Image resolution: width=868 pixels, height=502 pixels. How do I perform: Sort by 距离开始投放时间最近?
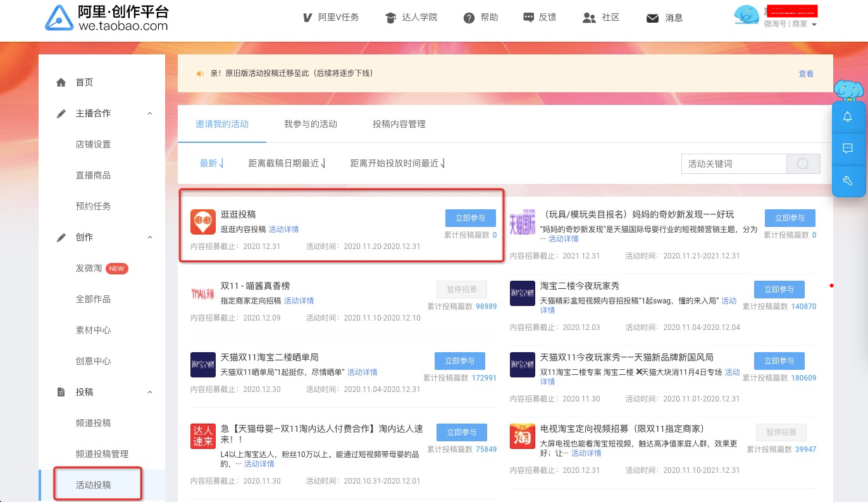point(398,163)
